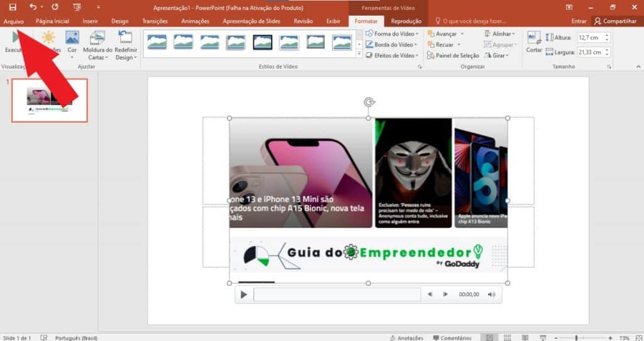The width and height of the screenshot is (644, 341).
Task: Click the 'O que você deseja fazer' search box
Action: (x=470, y=21)
